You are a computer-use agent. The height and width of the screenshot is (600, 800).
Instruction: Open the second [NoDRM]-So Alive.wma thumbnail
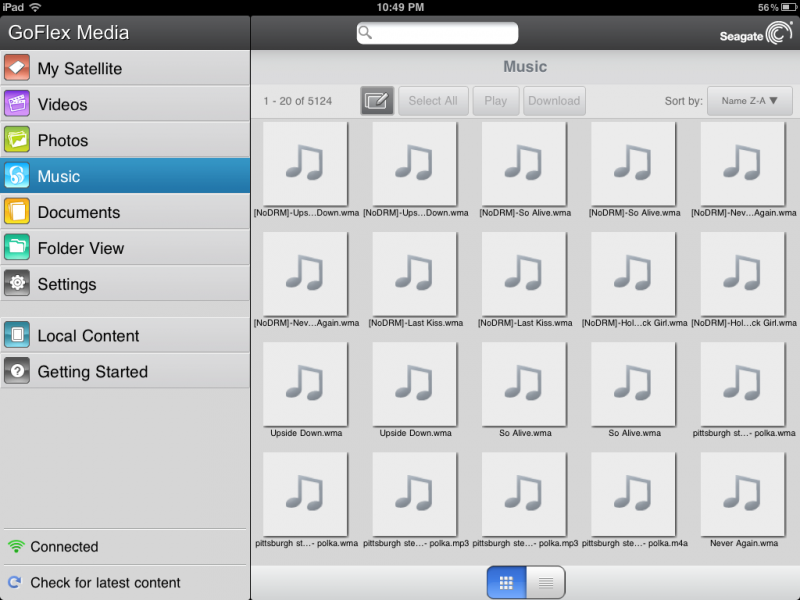(633, 164)
